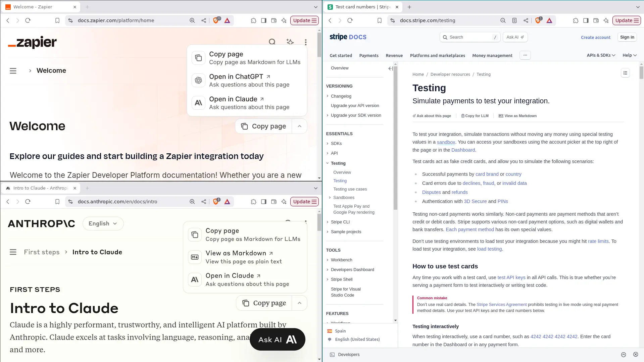This screenshot has width=644, height=362.
Task: Click the Developers console icon at Stripe page bottom
Action: point(332,354)
